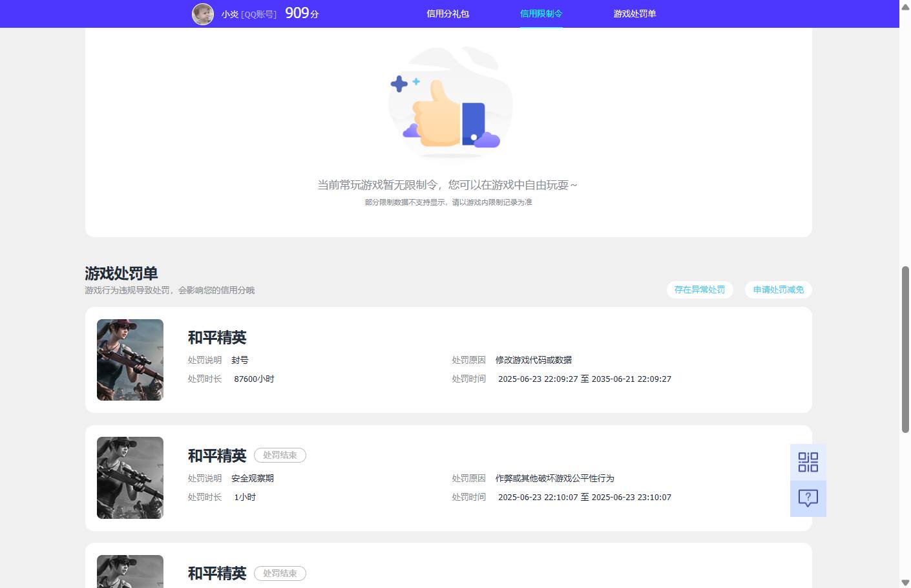Click the scrollbar thumb on the right
The height and width of the screenshot is (588, 911).
click(x=905, y=342)
